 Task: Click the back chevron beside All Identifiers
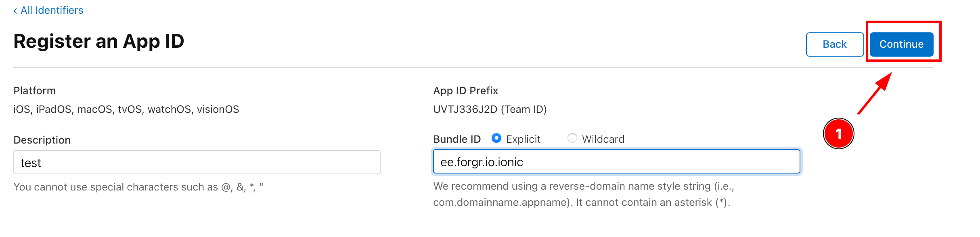[x=15, y=11]
